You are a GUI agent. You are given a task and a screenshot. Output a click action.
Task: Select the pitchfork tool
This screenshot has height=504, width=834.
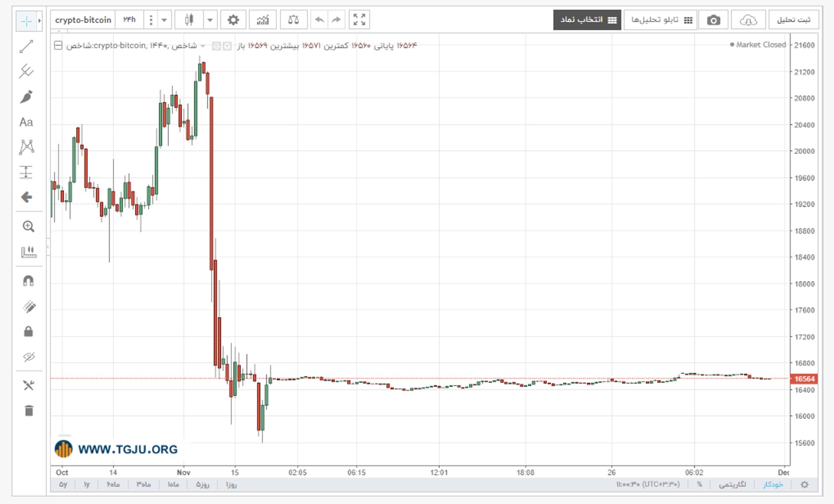26,71
